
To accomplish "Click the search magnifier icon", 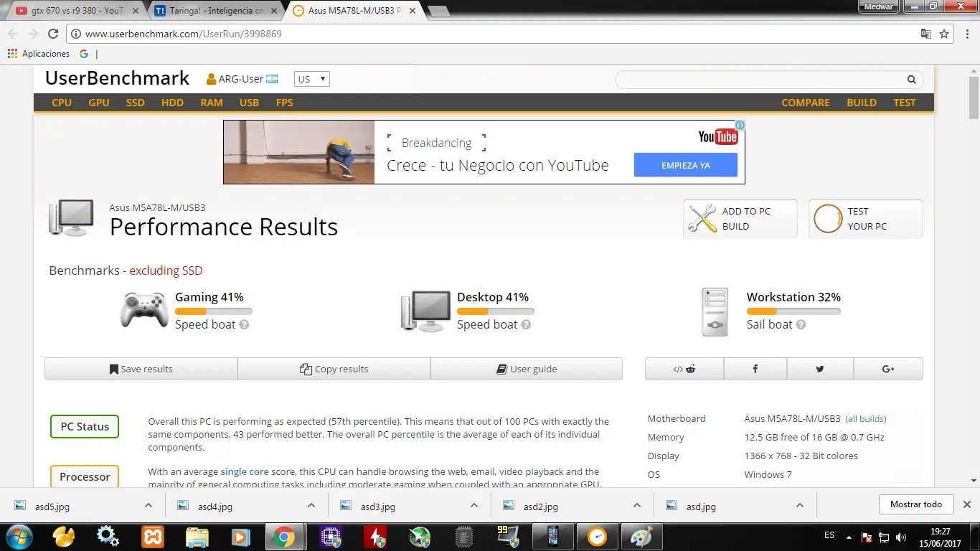I will (x=911, y=80).
